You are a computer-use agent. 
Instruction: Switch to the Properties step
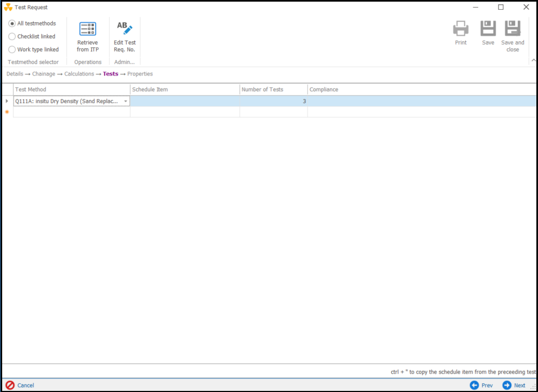(140, 74)
